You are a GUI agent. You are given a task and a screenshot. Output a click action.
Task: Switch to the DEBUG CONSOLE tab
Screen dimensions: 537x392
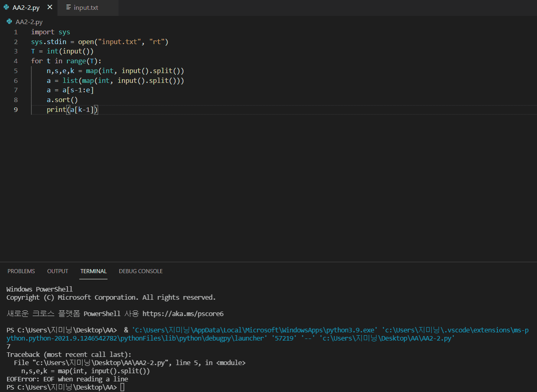pos(141,271)
